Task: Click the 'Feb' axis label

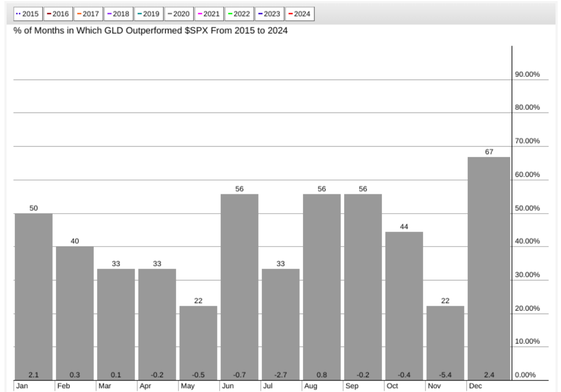Action: pyautogui.click(x=63, y=386)
